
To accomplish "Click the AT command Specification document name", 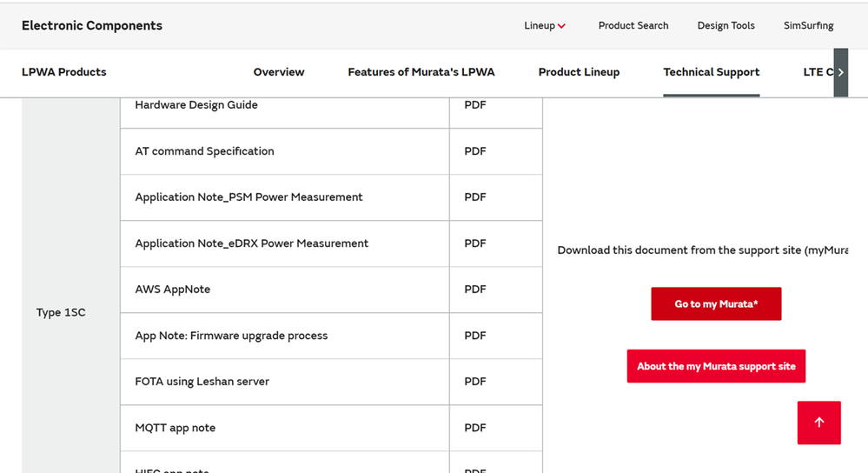I will [204, 151].
